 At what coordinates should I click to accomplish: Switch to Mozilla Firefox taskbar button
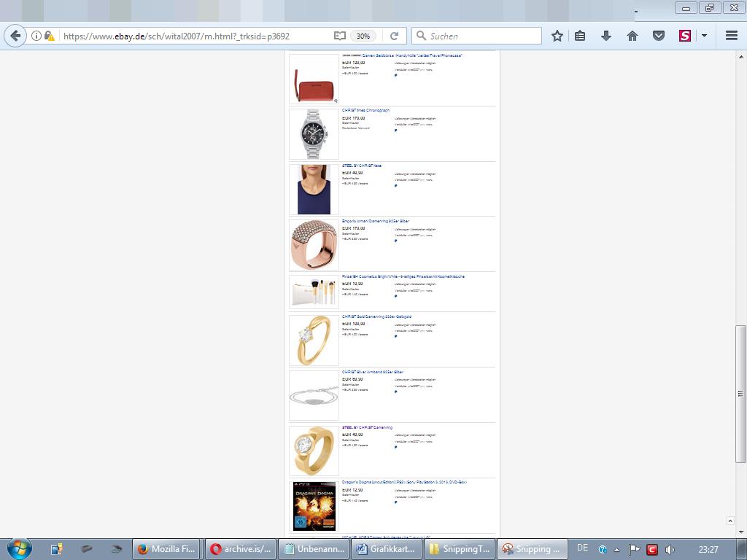(x=167, y=549)
